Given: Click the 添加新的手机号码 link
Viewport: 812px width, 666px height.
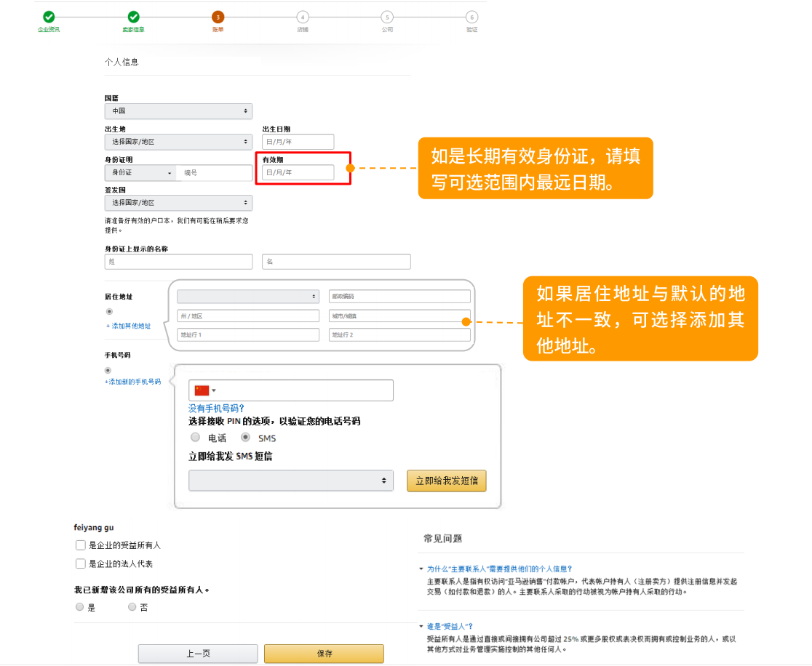Looking at the screenshot, I should tap(132, 382).
